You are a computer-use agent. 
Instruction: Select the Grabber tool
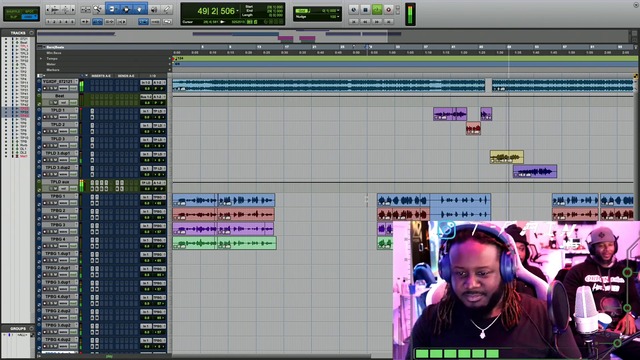[140, 9]
